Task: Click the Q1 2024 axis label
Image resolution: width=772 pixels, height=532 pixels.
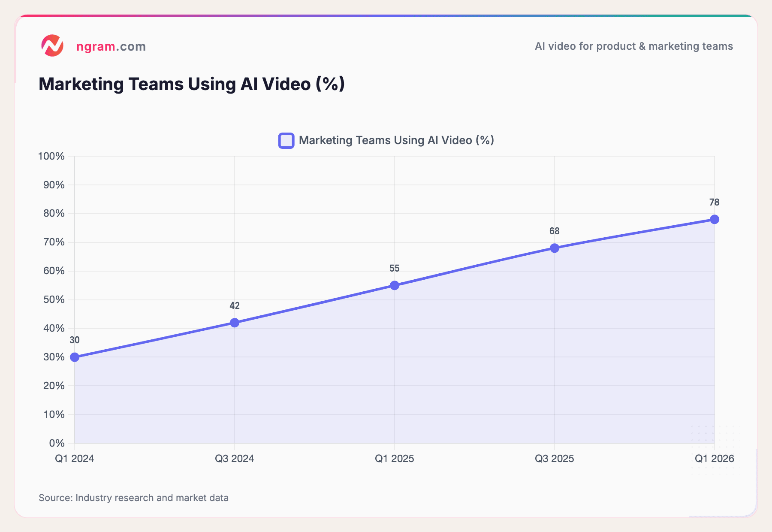Action: tap(75, 458)
